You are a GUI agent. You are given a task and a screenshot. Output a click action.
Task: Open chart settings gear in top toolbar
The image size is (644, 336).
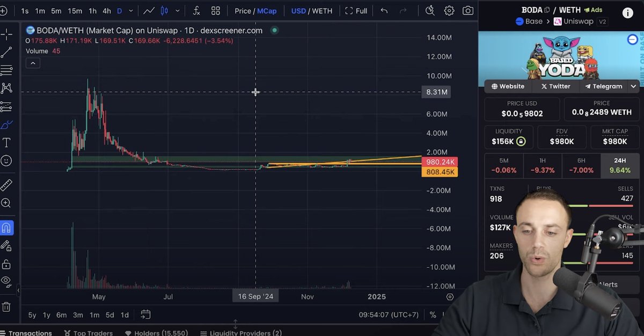[x=449, y=11]
